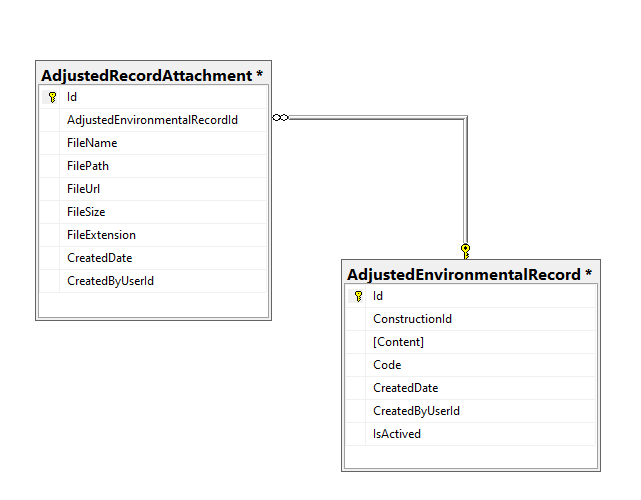641x500 pixels.
Task: Click the FilePath column
Action: [x=88, y=166]
